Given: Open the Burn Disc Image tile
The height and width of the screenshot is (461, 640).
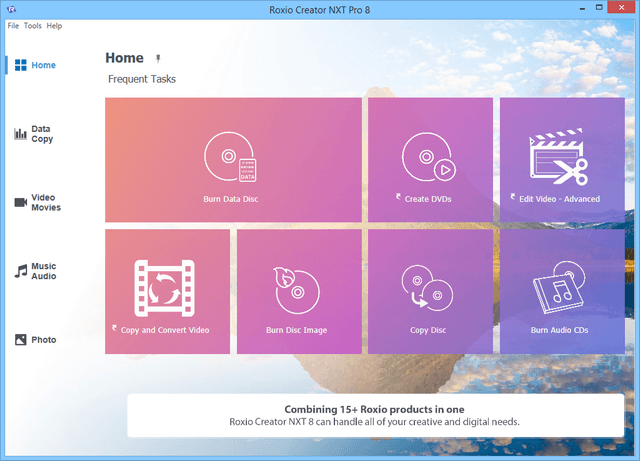Looking at the screenshot, I should [298, 291].
